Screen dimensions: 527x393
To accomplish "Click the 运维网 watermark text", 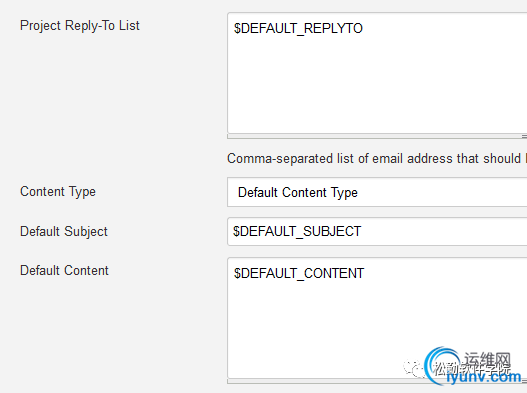I will click(x=488, y=361).
